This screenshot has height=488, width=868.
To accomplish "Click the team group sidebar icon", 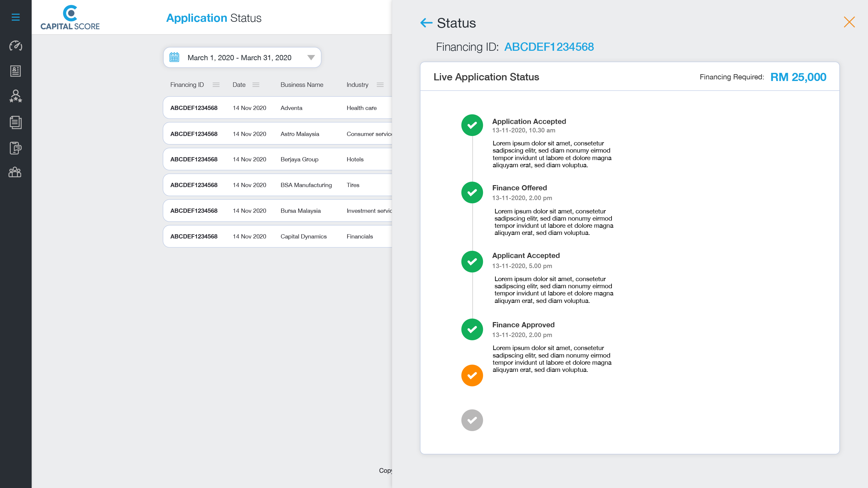I will [x=15, y=172].
